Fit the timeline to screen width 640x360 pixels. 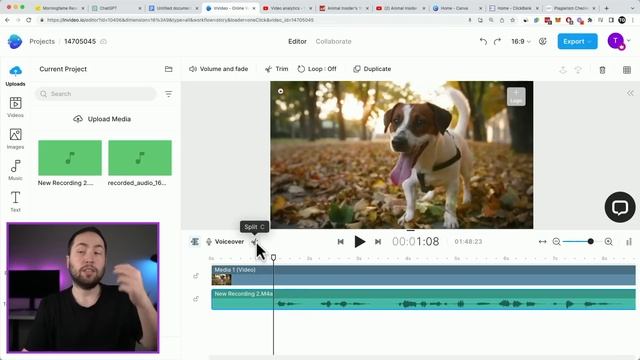click(x=542, y=242)
